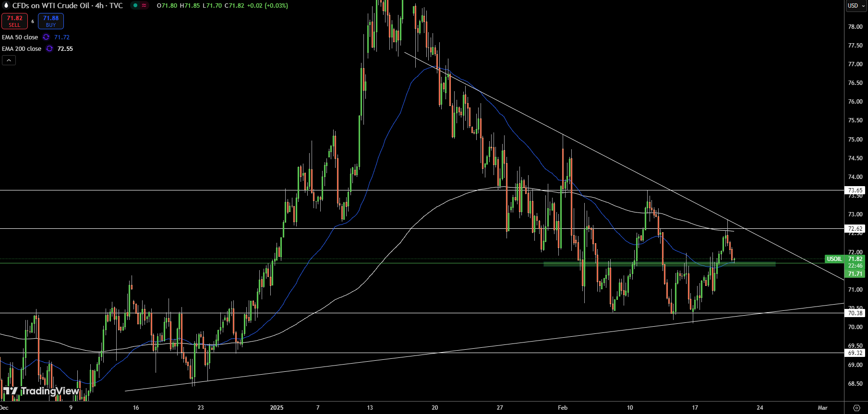Click the high value H71.85
Image resolution: width=868 pixels, height=414 pixels.
pyautogui.click(x=190, y=6)
